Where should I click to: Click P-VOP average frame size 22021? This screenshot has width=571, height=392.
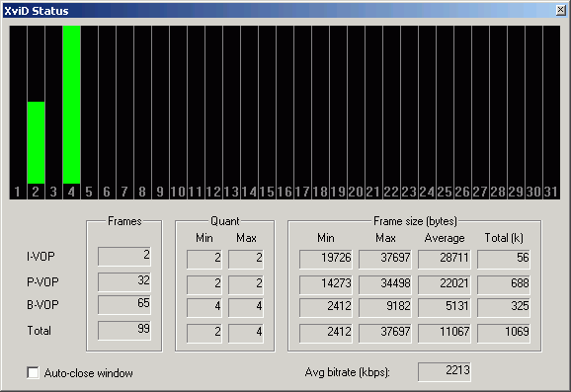pyautogui.click(x=445, y=284)
